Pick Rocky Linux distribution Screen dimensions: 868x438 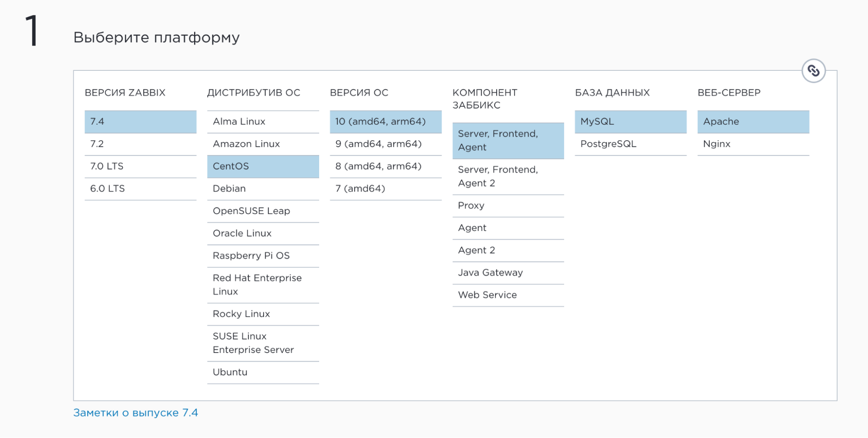tap(263, 314)
